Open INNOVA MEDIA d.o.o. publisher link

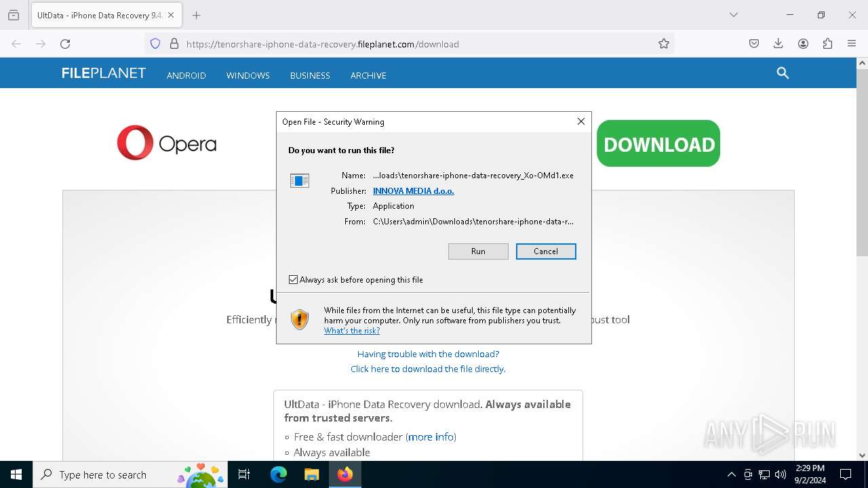(x=413, y=191)
